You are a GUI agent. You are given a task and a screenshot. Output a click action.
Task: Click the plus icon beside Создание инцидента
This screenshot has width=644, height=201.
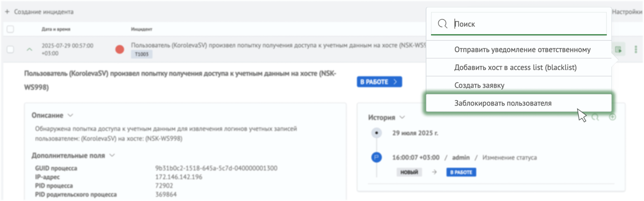pos(7,11)
